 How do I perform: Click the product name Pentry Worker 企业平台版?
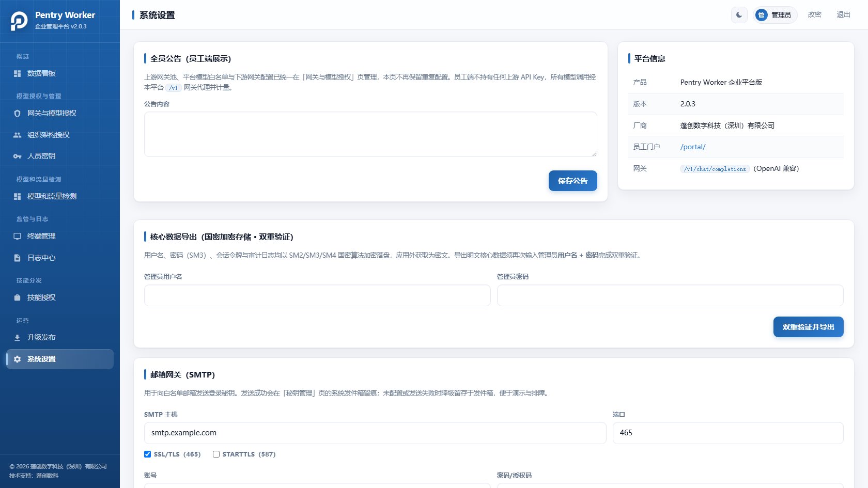721,82
